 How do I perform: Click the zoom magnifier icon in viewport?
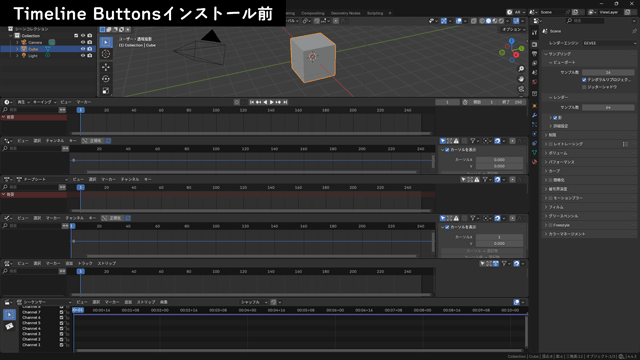(521, 69)
